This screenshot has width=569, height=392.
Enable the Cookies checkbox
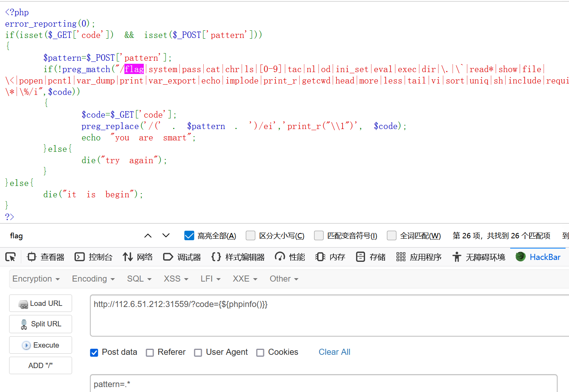tap(260, 353)
